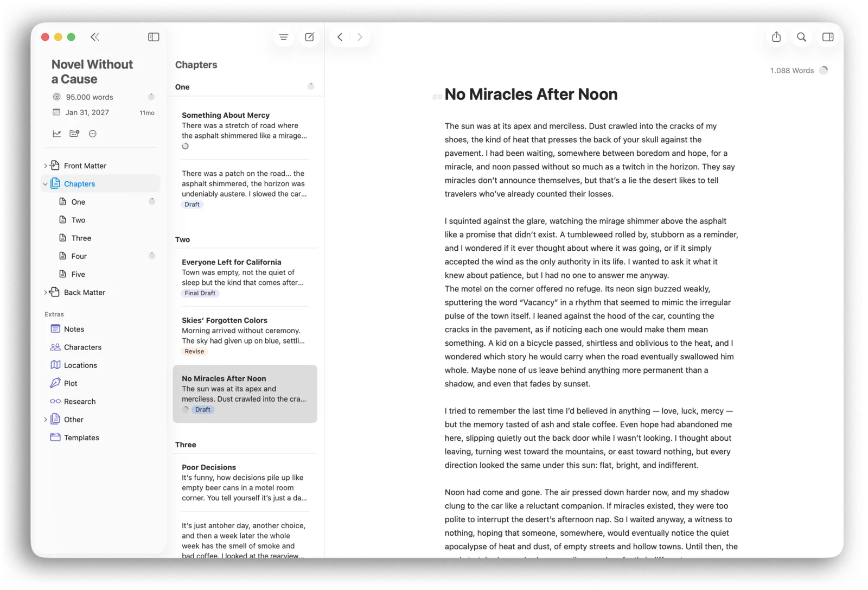Go back with the left arrow
This screenshot has width=868, height=590.
pos(340,37)
